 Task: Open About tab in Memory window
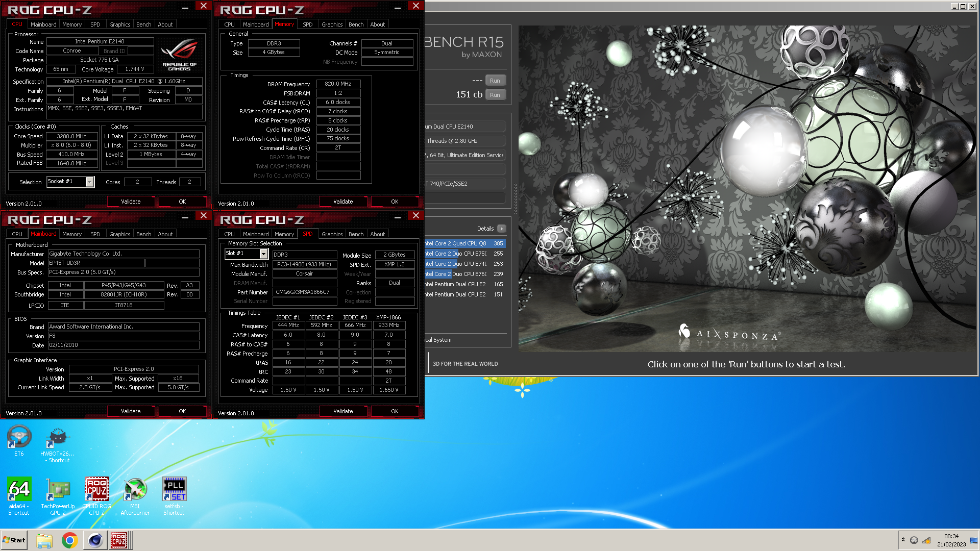[378, 24]
